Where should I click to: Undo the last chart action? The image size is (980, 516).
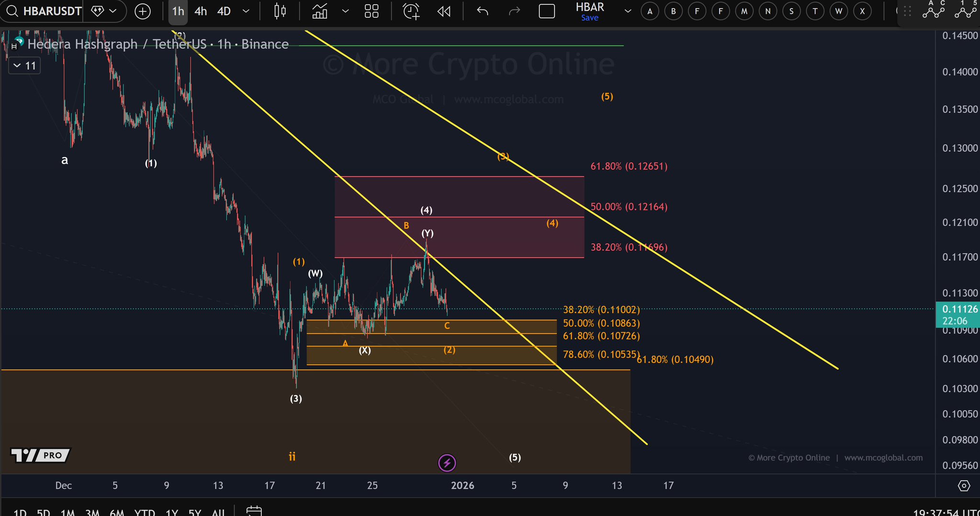[483, 11]
